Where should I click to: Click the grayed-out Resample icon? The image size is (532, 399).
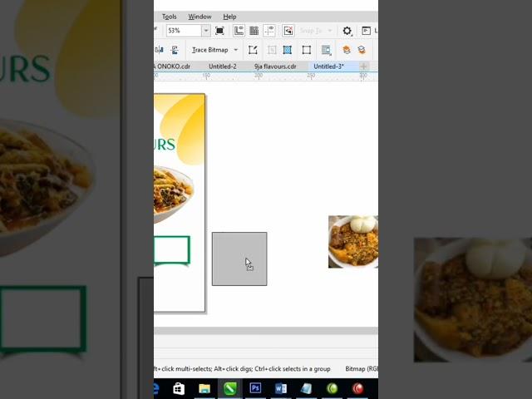click(272, 50)
